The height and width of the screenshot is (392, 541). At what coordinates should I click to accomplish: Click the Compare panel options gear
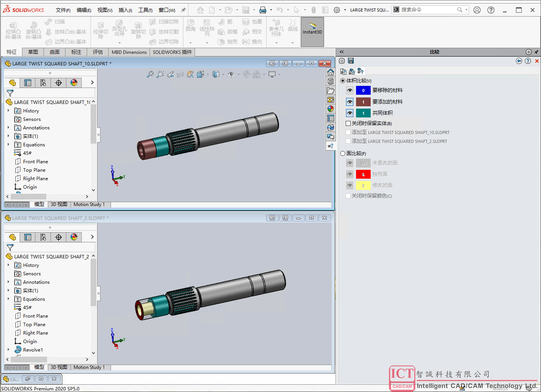[x=342, y=61]
